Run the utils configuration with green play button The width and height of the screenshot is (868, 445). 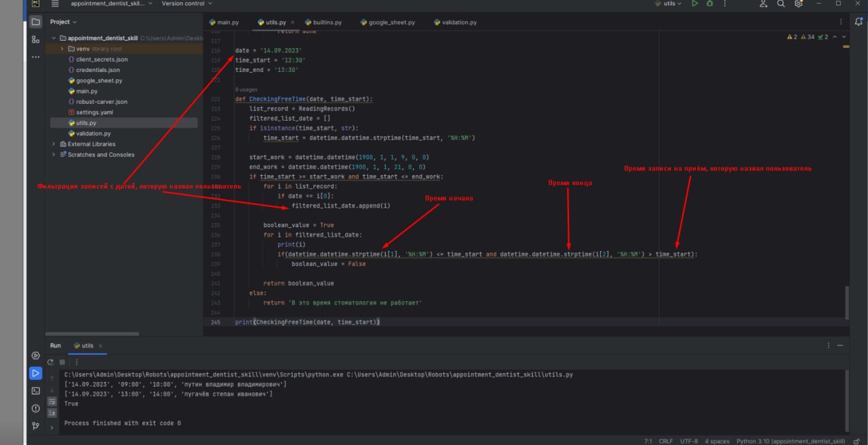point(694,3)
